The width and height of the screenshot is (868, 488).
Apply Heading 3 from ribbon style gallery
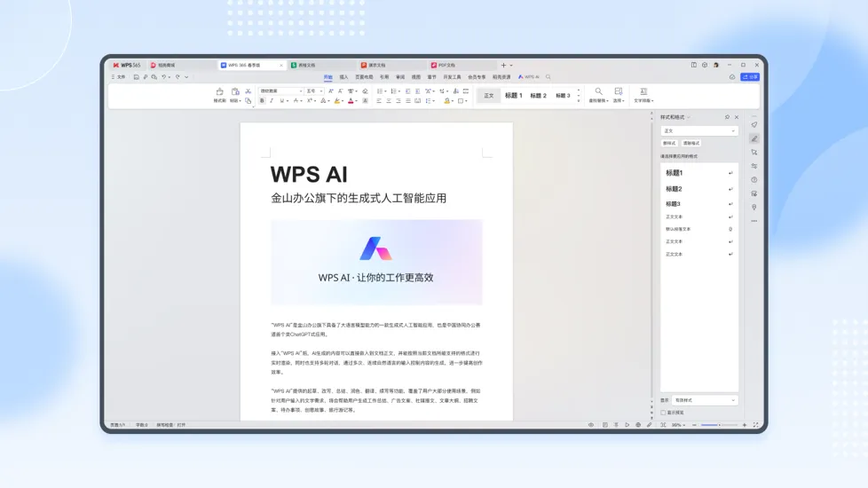tap(563, 96)
